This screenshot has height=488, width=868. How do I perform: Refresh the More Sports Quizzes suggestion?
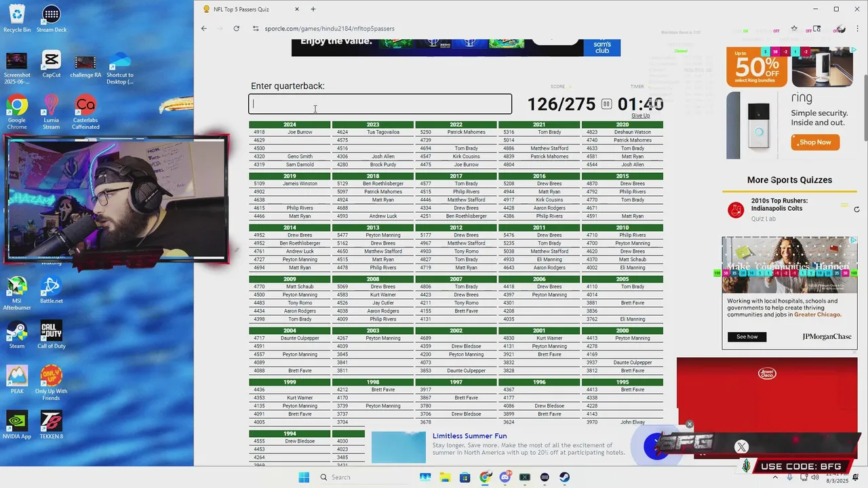pos(856,210)
